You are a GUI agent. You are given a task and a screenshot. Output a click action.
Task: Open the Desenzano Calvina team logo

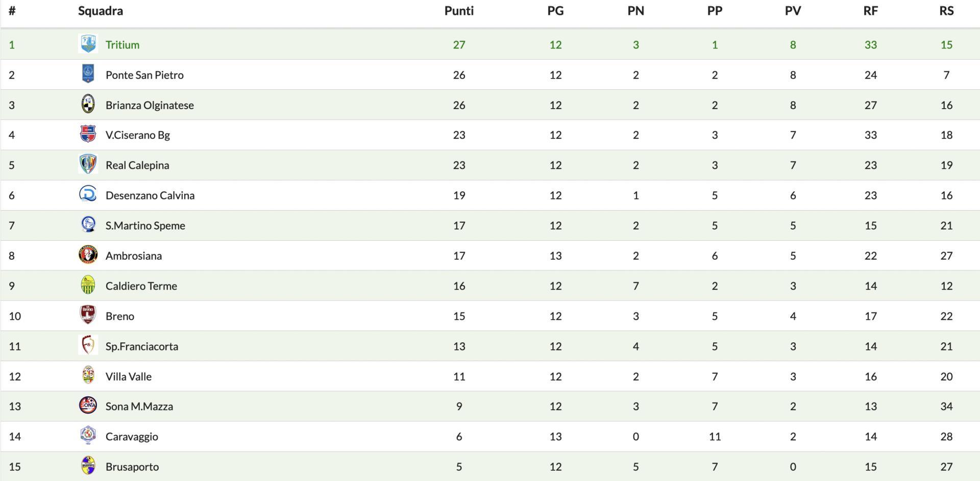click(x=88, y=194)
